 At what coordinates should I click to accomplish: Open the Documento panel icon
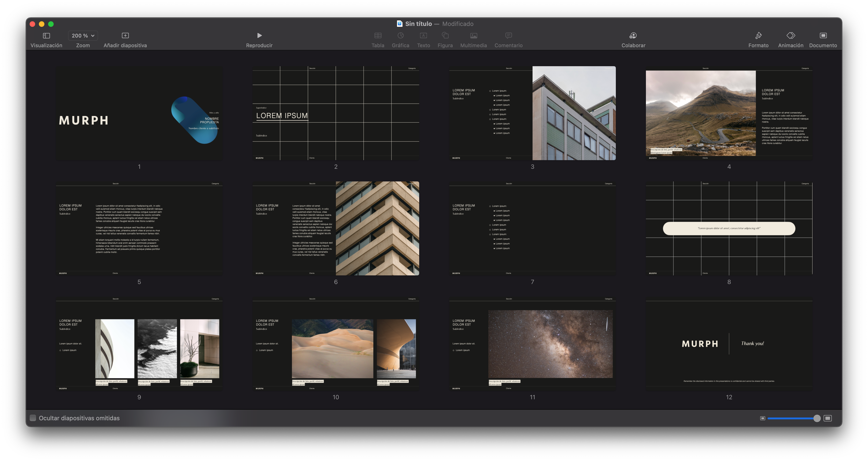(x=823, y=36)
